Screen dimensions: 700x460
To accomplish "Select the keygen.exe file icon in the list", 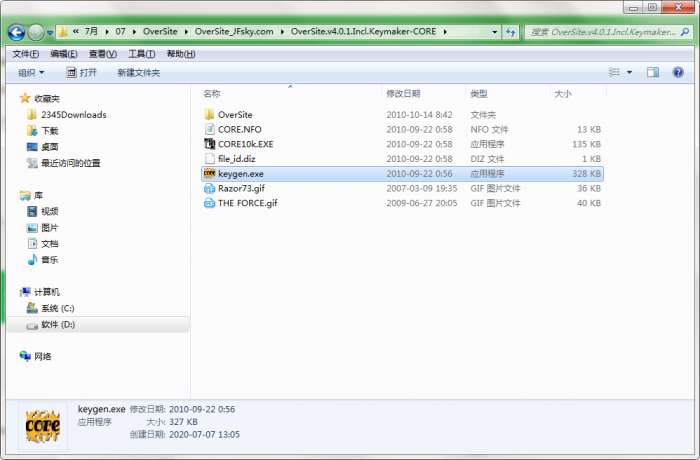I will (x=209, y=173).
